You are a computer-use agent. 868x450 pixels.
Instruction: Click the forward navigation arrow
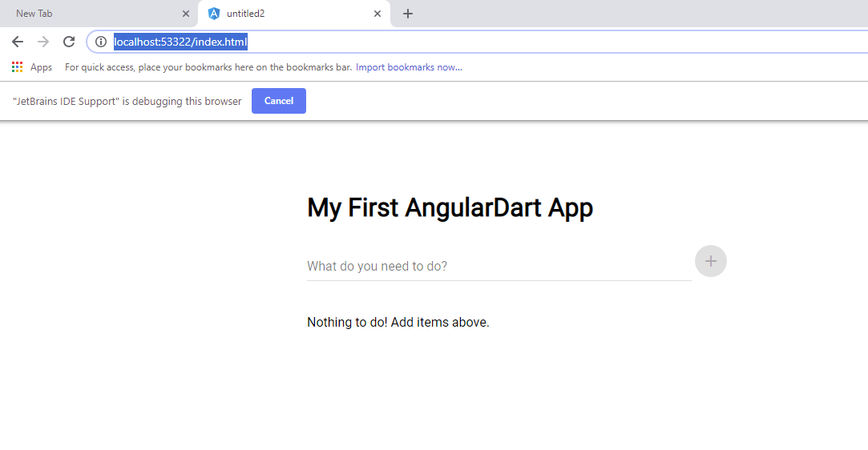pos(43,42)
